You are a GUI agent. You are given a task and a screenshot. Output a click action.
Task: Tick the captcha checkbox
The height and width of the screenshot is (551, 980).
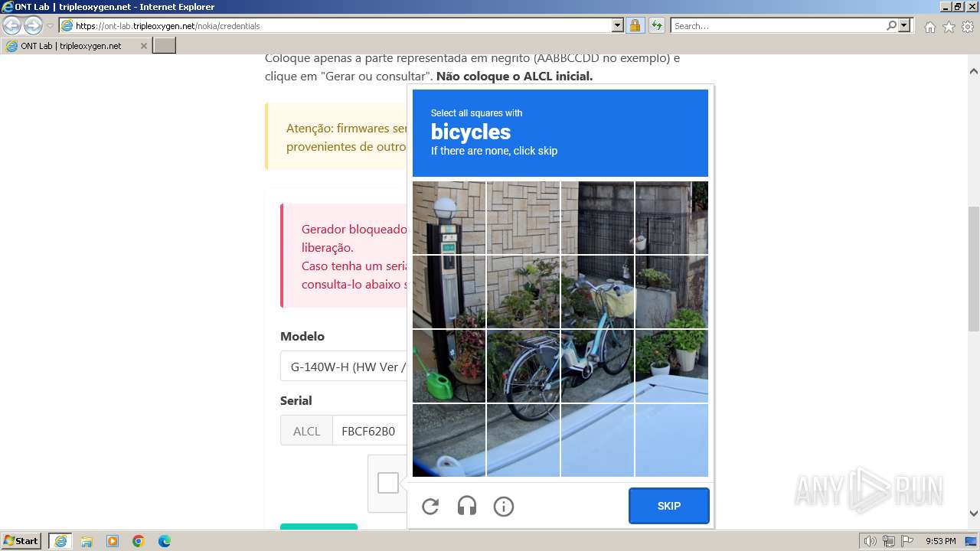coord(388,483)
